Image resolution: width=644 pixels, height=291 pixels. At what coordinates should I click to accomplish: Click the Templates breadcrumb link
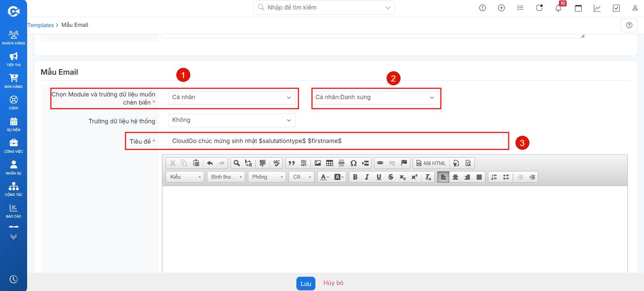coord(40,25)
